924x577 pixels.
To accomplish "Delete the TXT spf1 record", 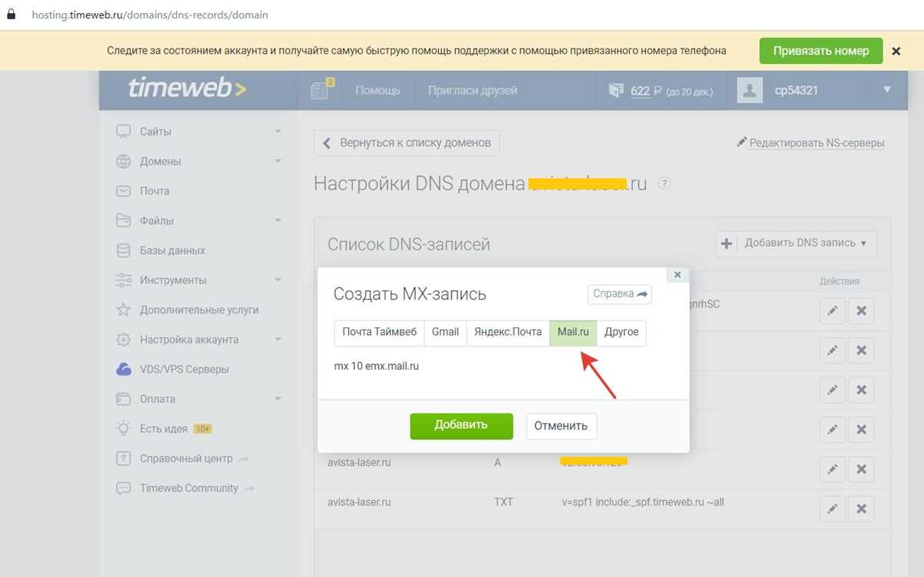I will tap(862, 509).
